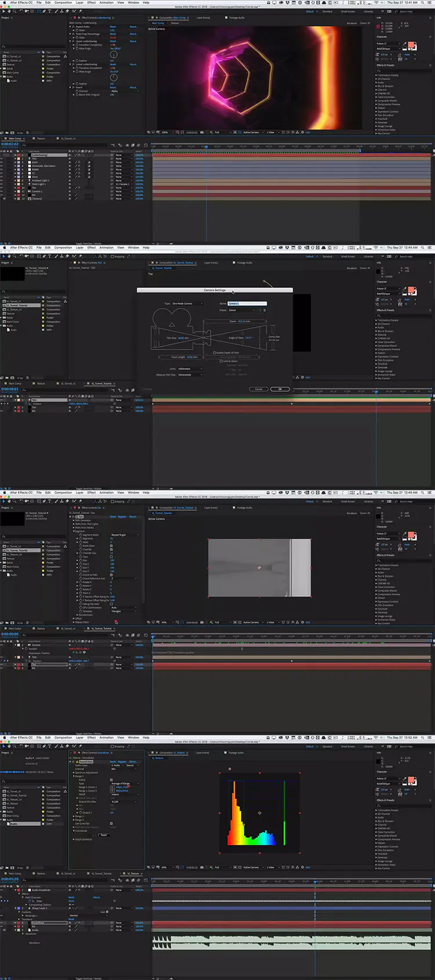This screenshot has height=980, width=435.
Task: Select the Rotation tool in the 12:41 AM window
Action: tap(21, 11)
